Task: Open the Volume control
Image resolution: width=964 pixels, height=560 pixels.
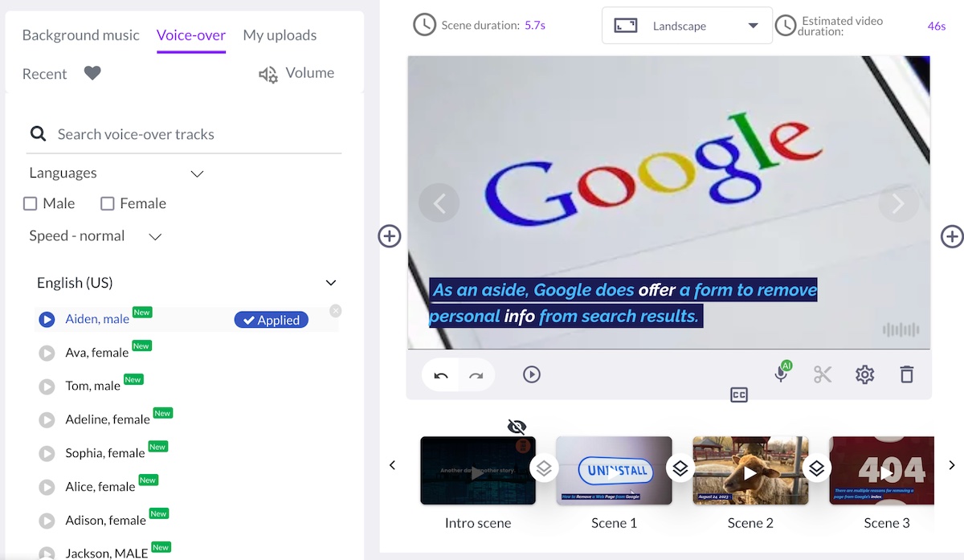Action: pos(296,74)
